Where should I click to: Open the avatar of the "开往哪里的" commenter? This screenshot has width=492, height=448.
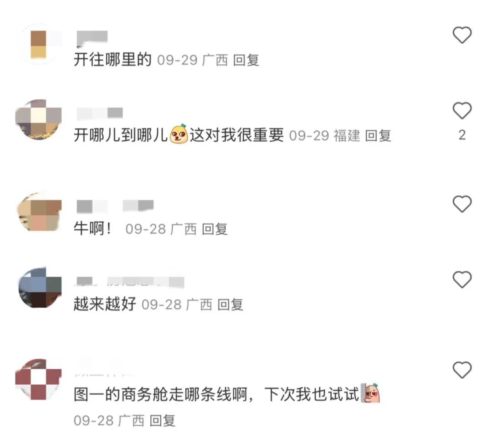38,44
